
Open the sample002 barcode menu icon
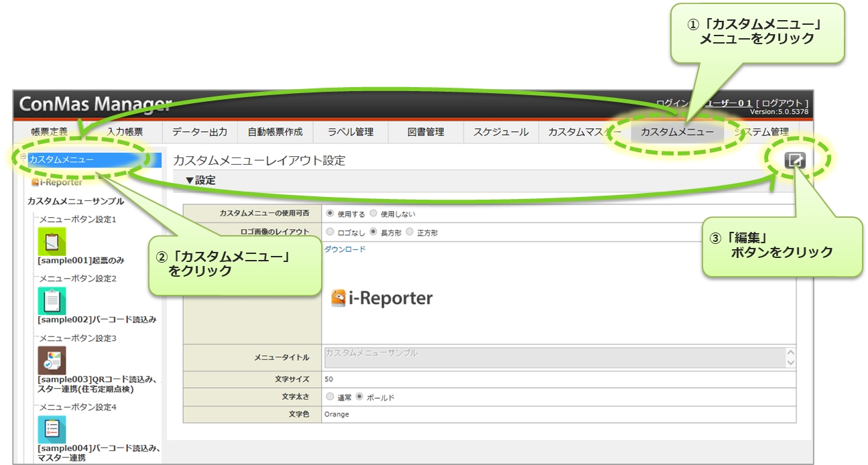pos(52,301)
